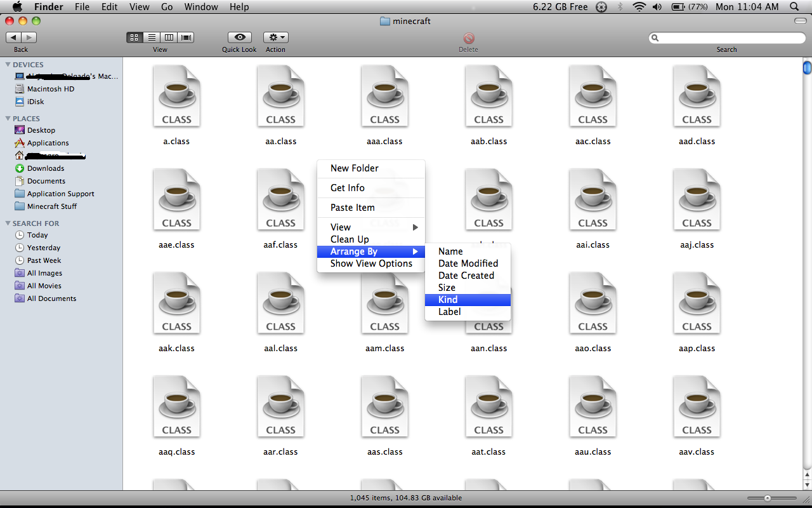Open Application Support folder in sidebar
Screen dimensions: 812x508
[60, 194]
